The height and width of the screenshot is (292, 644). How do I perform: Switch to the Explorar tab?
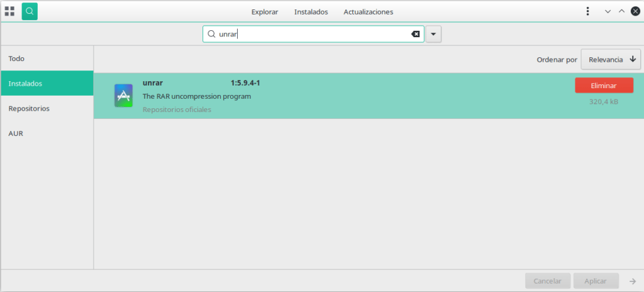click(265, 12)
